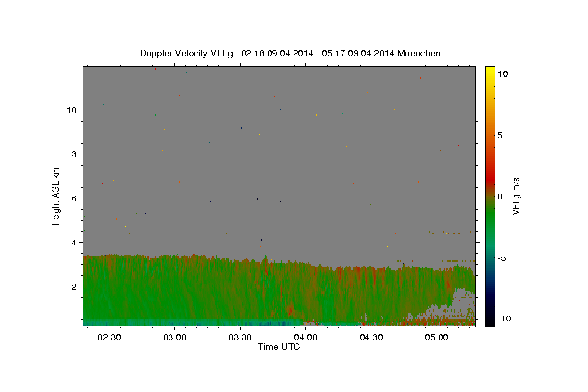588x392 pixels.
Task: Click the colorbar value -5 label
Action: 501,258
